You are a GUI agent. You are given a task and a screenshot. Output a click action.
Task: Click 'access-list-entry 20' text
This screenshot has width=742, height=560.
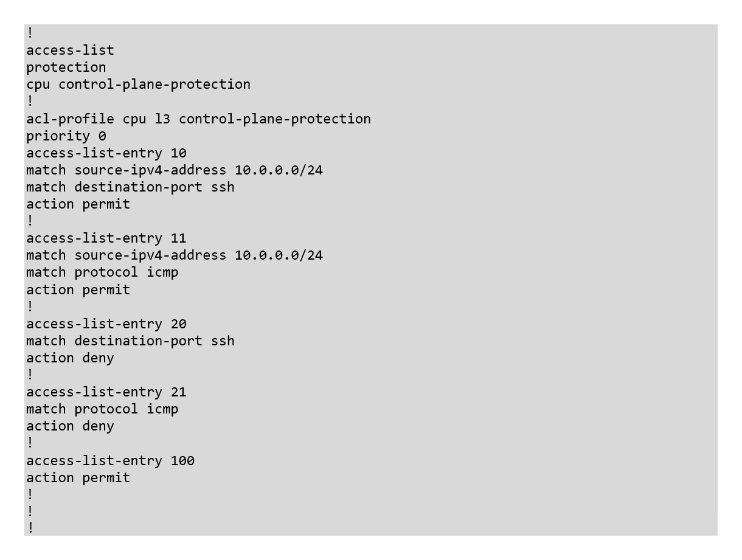pos(106,323)
